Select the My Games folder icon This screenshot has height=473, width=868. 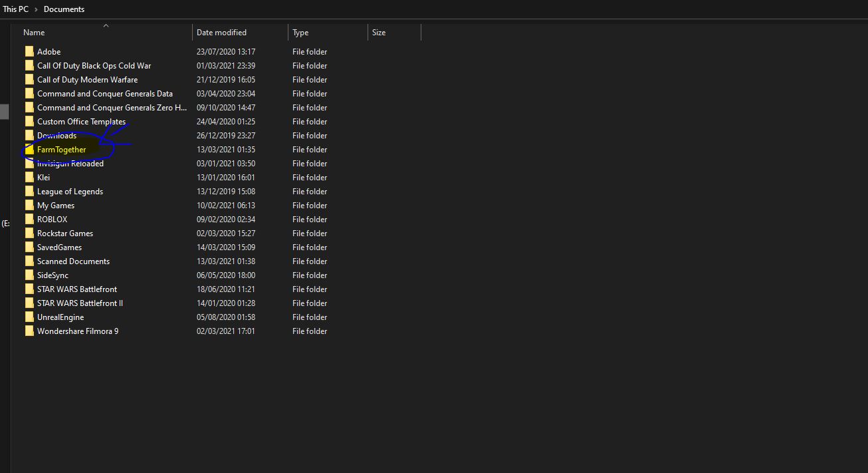pyautogui.click(x=29, y=206)
